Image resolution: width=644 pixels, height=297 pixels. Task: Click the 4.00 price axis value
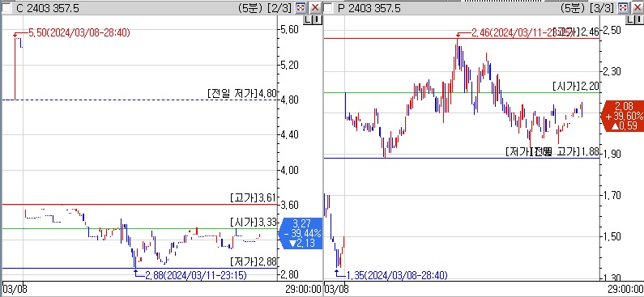pyautogui.click(x=289, y=170)
